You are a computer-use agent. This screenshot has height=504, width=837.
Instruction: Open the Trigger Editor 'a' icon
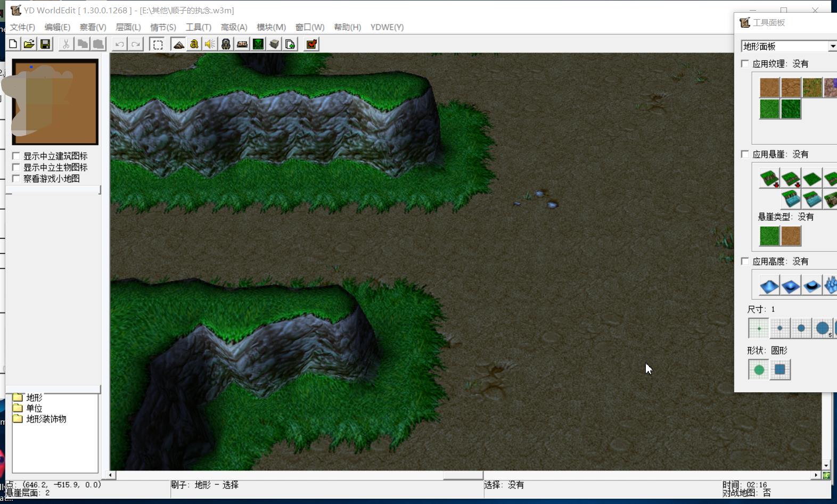(194, 44)
